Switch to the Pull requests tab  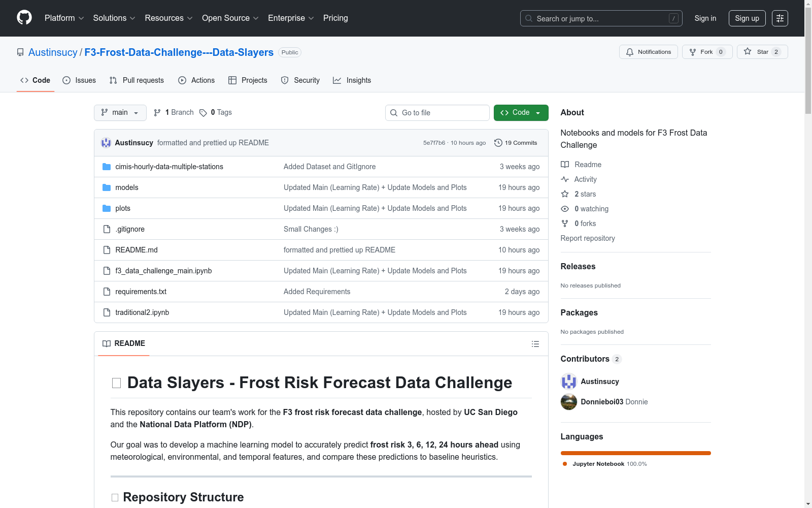(137, 80)
